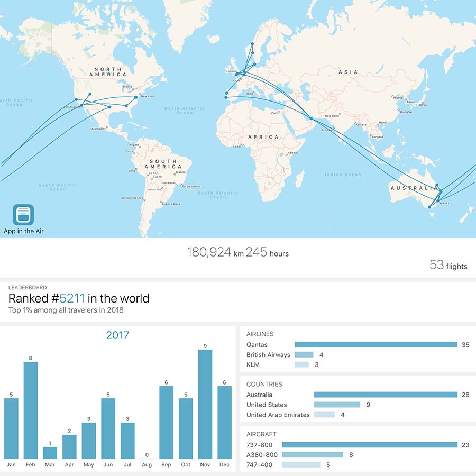Expand the AIRCRAFT section
476x476 pixels.
click(260, 434)
